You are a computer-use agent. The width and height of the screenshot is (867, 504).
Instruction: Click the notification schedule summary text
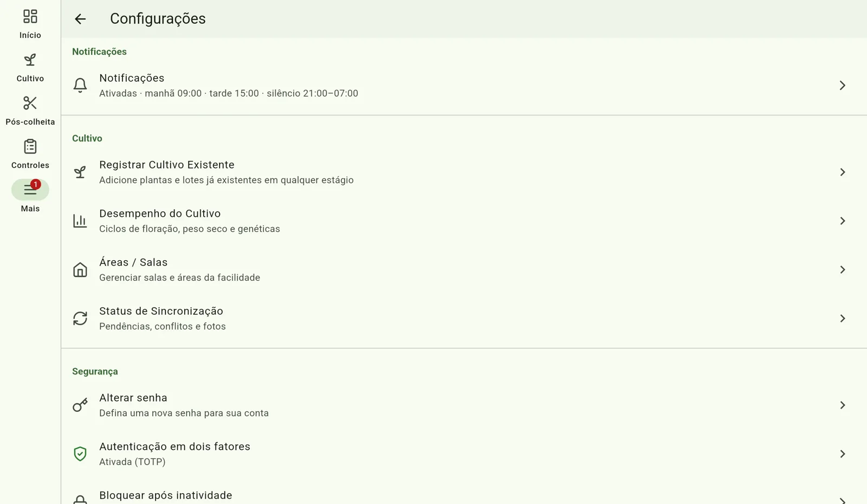click(229, 93)
